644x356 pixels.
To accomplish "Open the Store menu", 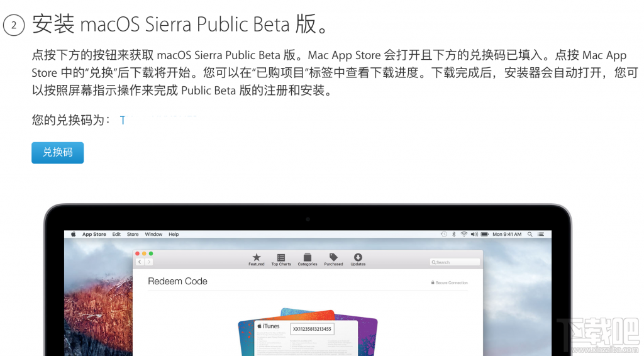I will [x=133, y=234].
